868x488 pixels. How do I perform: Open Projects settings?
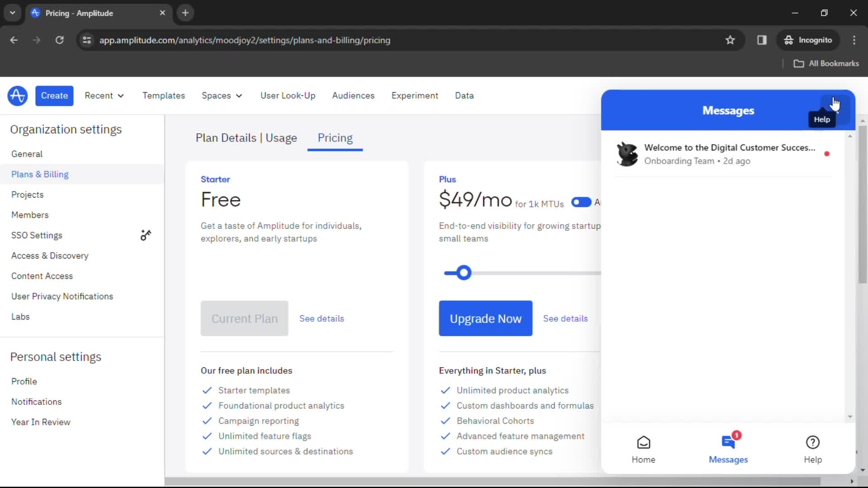(28, 195)
